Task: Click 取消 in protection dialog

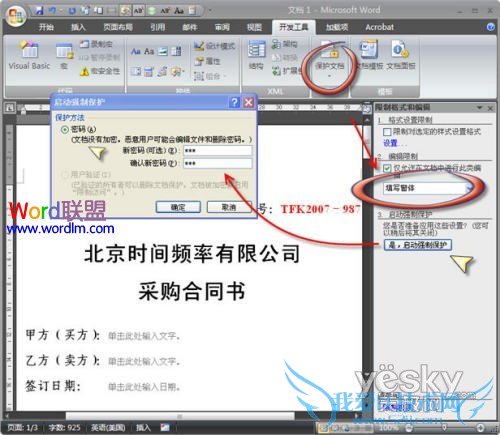Action: 229,207
